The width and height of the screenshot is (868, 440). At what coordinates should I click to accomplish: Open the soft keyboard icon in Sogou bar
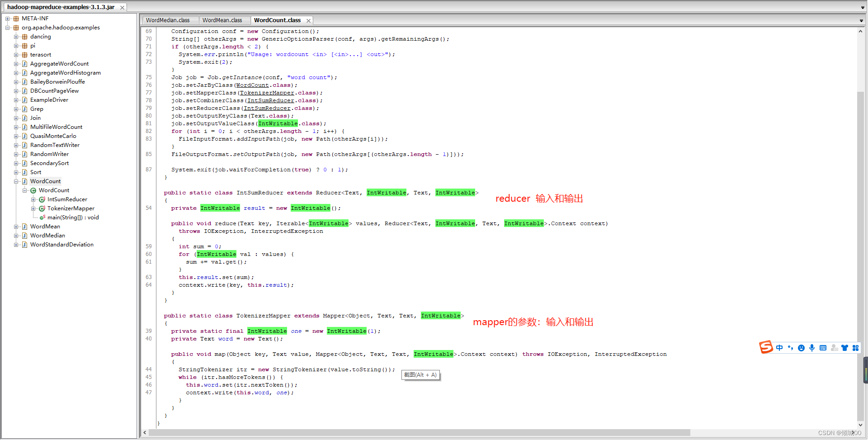pos(823,348)
